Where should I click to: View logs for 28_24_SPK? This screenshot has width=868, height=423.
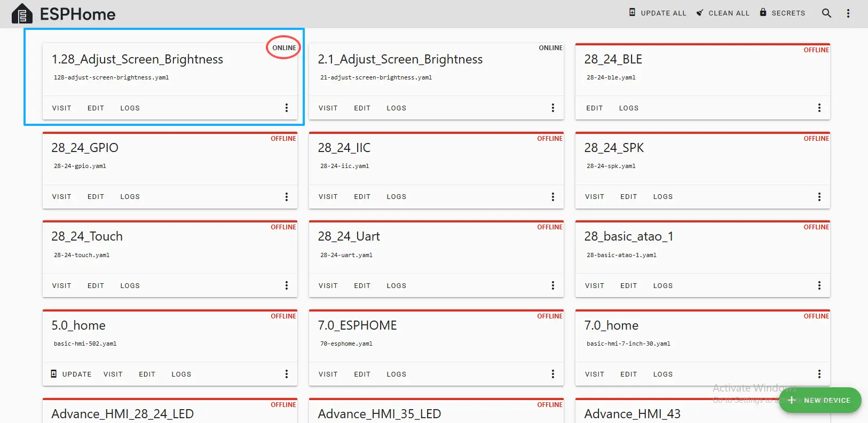662,197
